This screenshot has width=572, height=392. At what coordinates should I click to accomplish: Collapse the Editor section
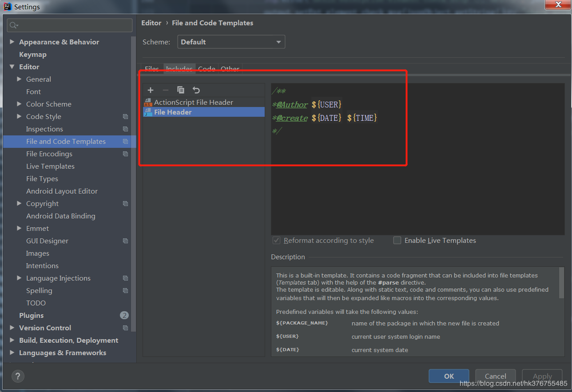coord(12,67)
